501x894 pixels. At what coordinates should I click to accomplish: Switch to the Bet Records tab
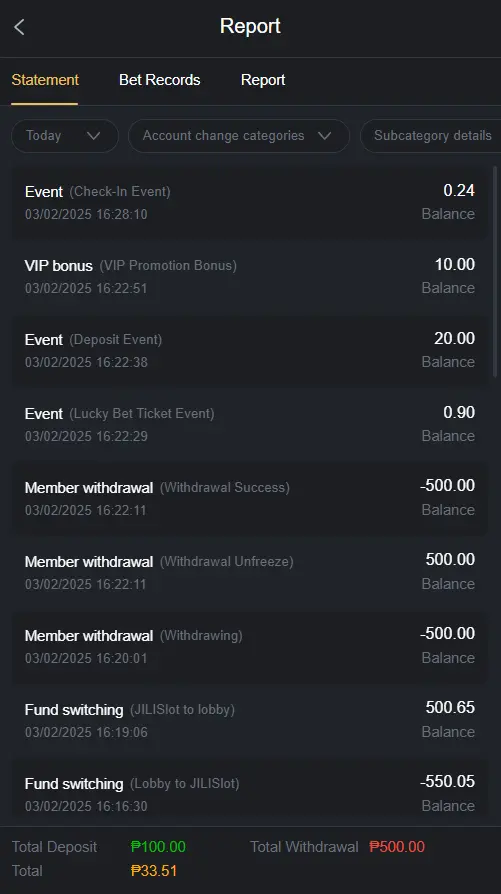(160, 80)
